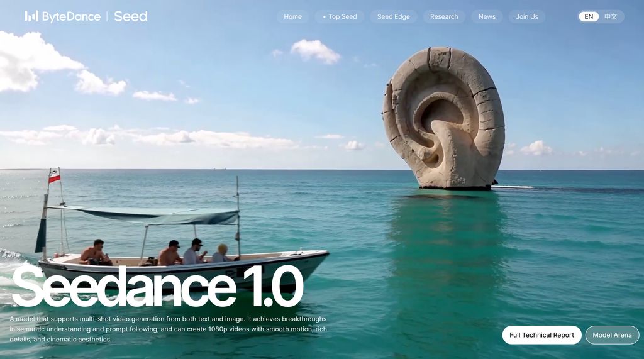Click the Model Arena button
644x359 pixels.
pos(612,335)
